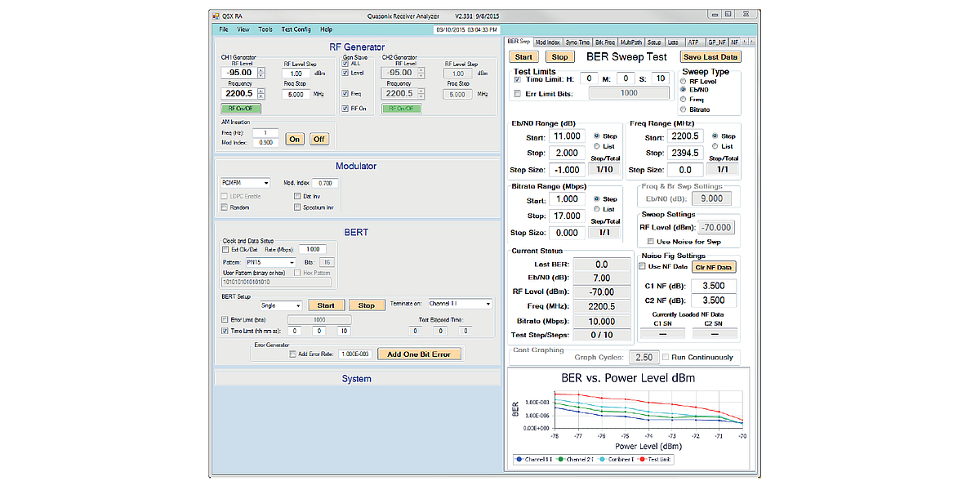This screenshot has width=980, height=490.
Task: Enable BERT Error Limit (bits) checkbox
Action: click(225, 320)
